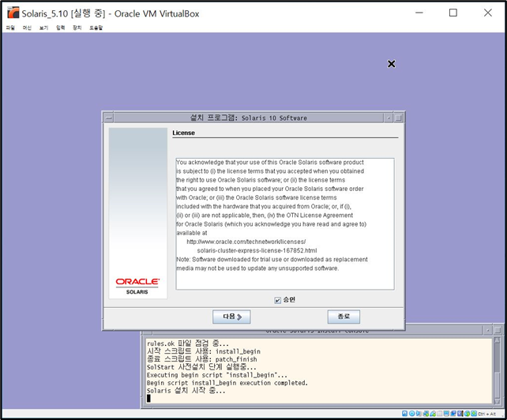Click the Oracle Solaris logo
This screenshot has height=420, width=507.
coord(137,286)
